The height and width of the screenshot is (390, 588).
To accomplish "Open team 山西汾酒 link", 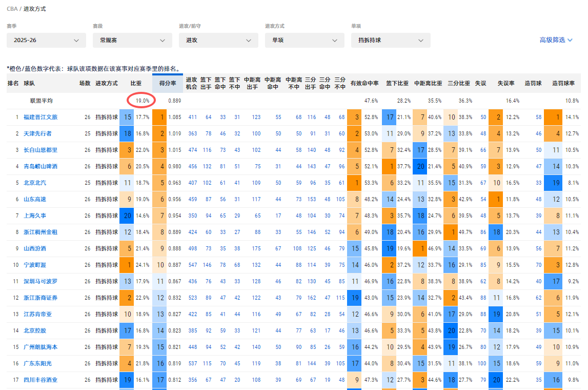I will click(x=35, y=248).
